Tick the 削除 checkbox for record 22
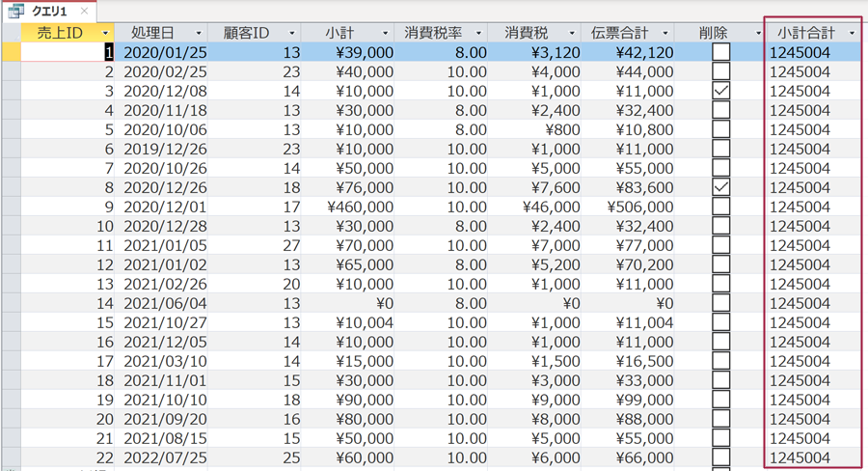The width and height of the screenshot is (868, 471). click(x=720, y=457)
